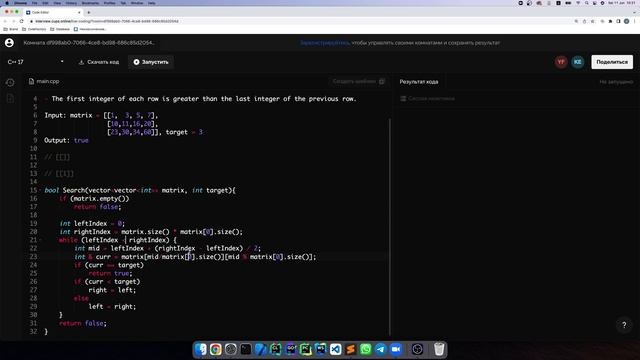
Task: Click the Скачать код download button
Action: 99,62
